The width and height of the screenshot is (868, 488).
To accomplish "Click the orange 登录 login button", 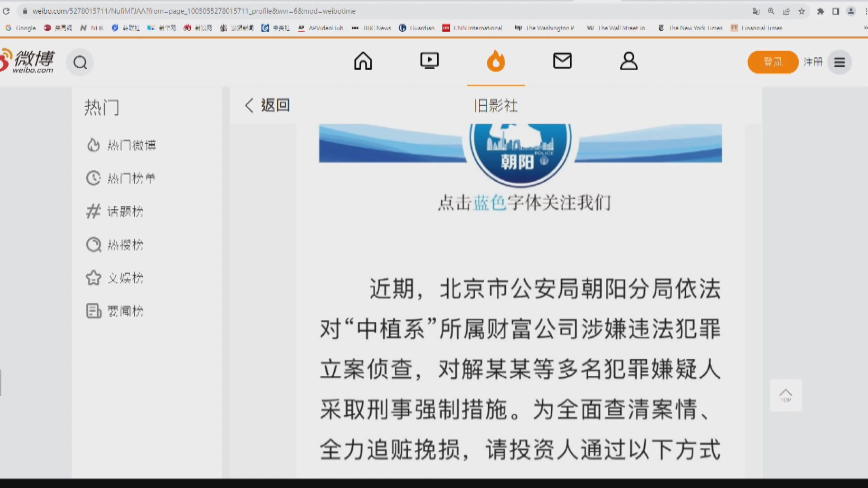I will (773, 62).
